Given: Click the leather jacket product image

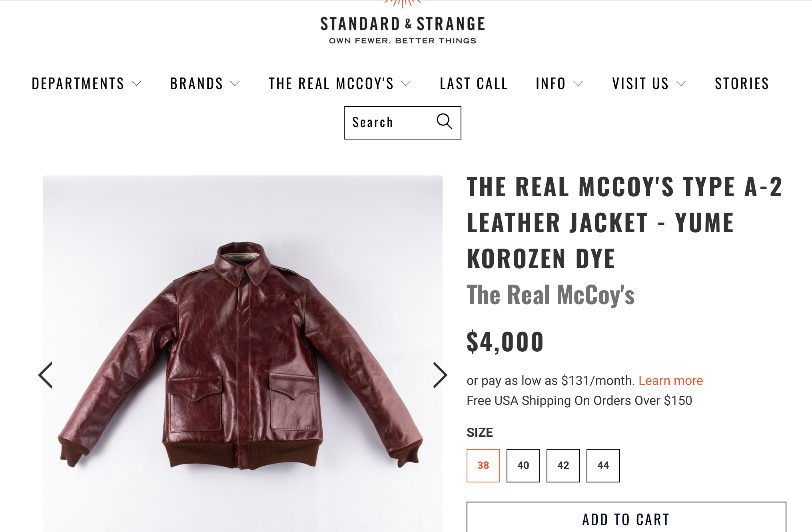Looking at the screenshot, I should (242, 354).
